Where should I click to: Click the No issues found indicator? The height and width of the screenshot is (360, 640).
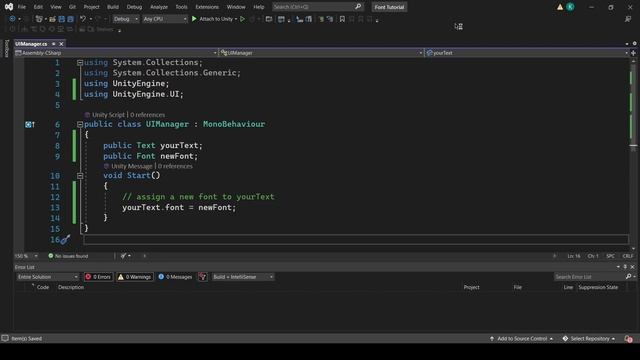[x=68, y=256]
